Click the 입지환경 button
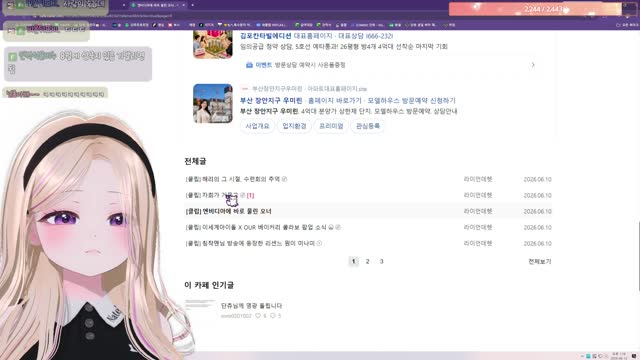 [294, 126]
